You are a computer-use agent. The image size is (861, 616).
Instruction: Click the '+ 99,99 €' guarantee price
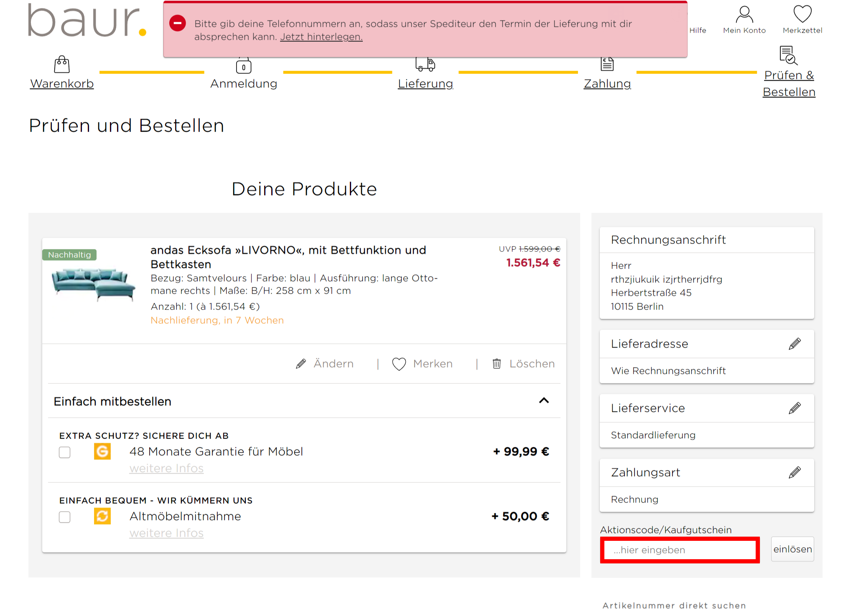click(x=521, y=451)
